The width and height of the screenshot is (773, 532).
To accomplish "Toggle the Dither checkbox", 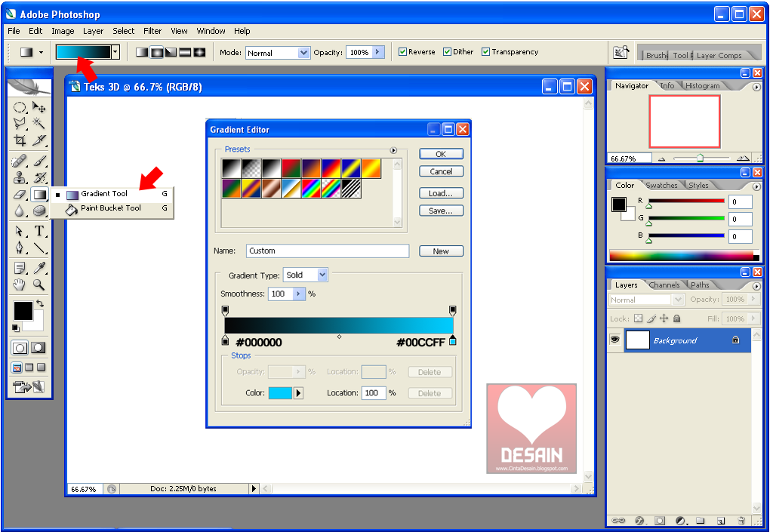I will click(x=447, y=52).
